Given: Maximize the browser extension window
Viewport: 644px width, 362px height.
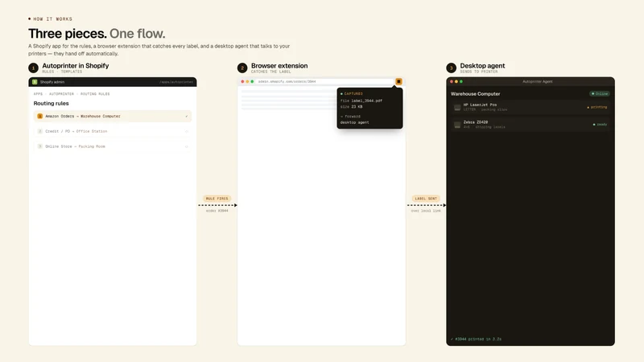Looking at the screenshot, I should (252, 82).
